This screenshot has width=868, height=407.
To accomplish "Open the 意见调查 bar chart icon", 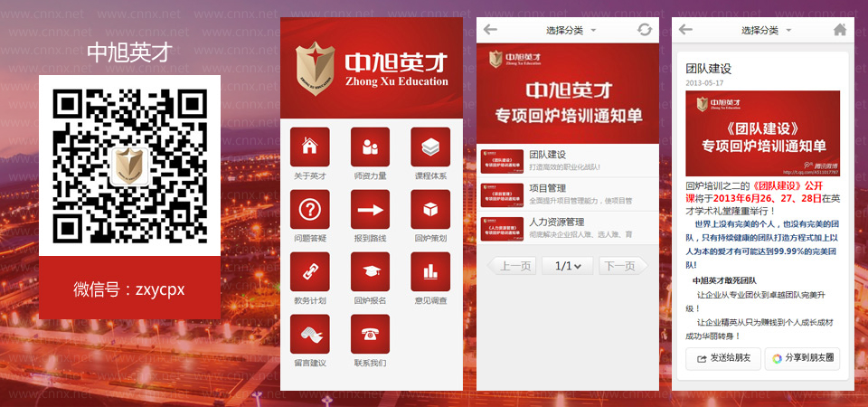I will tap(430, 272).
